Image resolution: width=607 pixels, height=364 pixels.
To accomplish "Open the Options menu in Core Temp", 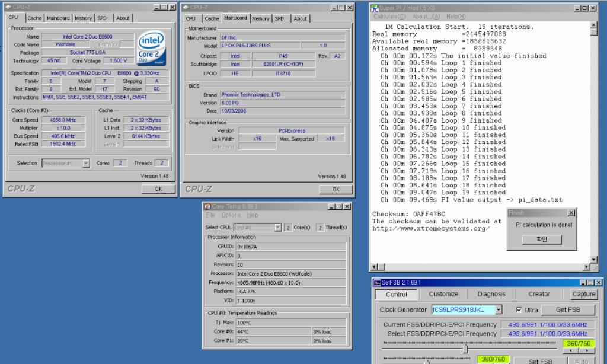I will pos(231,215).
